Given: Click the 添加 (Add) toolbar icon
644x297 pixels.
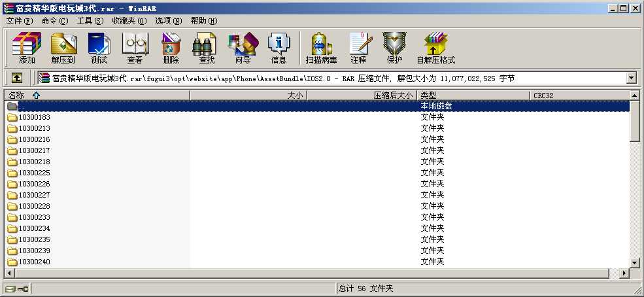Looking at the screenshot, I should pyautogui.click(x=27, y=48).
